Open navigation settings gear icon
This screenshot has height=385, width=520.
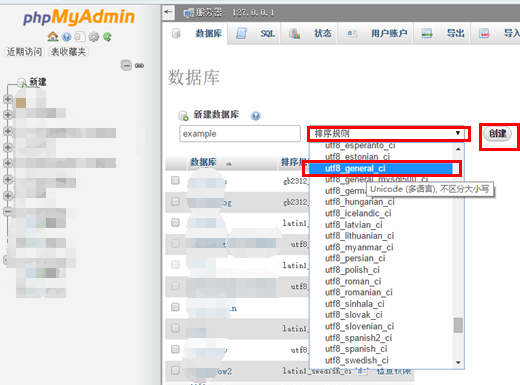pyautogui.click(x=94, y=37)
